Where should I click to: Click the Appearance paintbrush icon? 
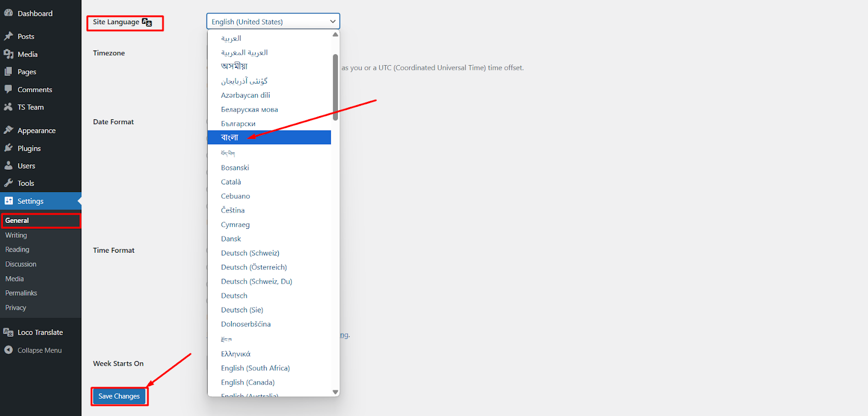click(9, 130)
